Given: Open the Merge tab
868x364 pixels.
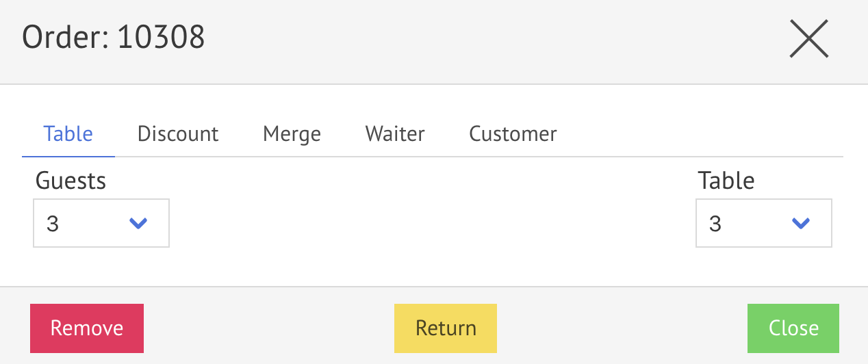Looking at the screenshot, I should [292, 133].
